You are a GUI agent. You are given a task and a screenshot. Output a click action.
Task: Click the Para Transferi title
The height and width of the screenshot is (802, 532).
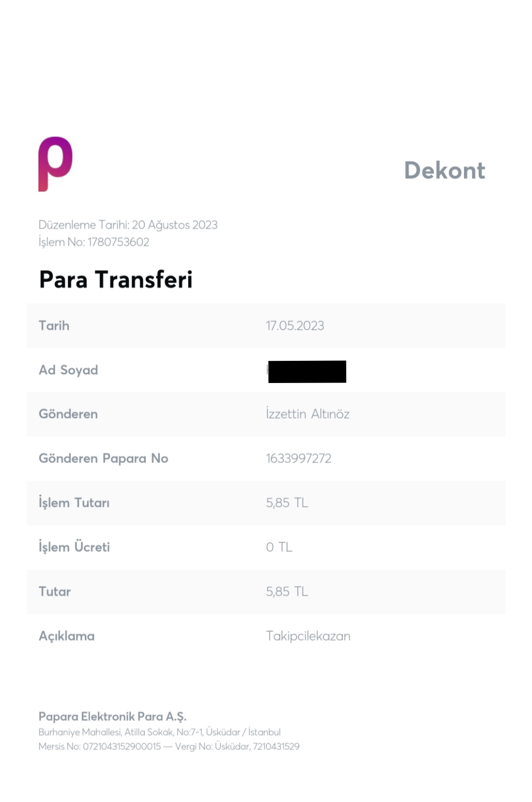[116, 279]
